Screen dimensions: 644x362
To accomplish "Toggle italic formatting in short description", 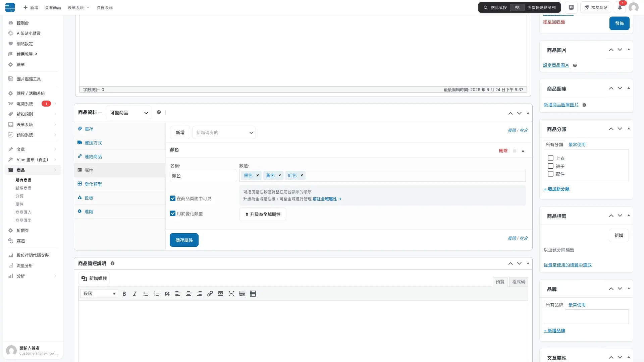I will tap(135, 294).
